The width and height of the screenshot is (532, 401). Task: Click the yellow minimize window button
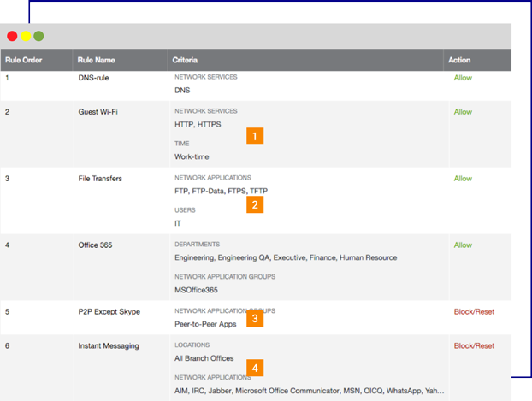[x=26, y=36]
